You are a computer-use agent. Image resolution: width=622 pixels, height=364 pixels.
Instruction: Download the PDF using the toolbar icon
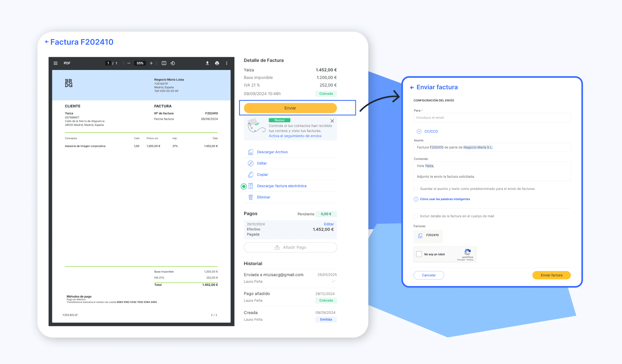pos(207,63)
